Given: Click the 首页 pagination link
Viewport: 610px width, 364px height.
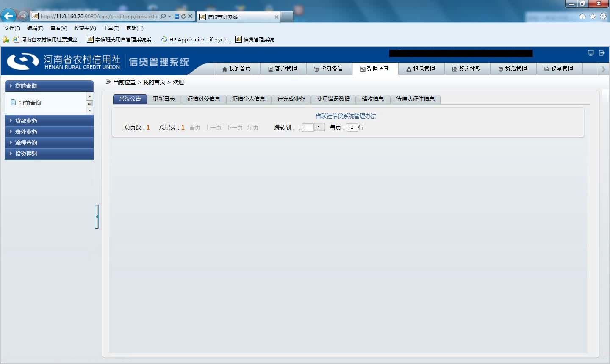Looking at the screenshot, I should click(x=195, y=127).
